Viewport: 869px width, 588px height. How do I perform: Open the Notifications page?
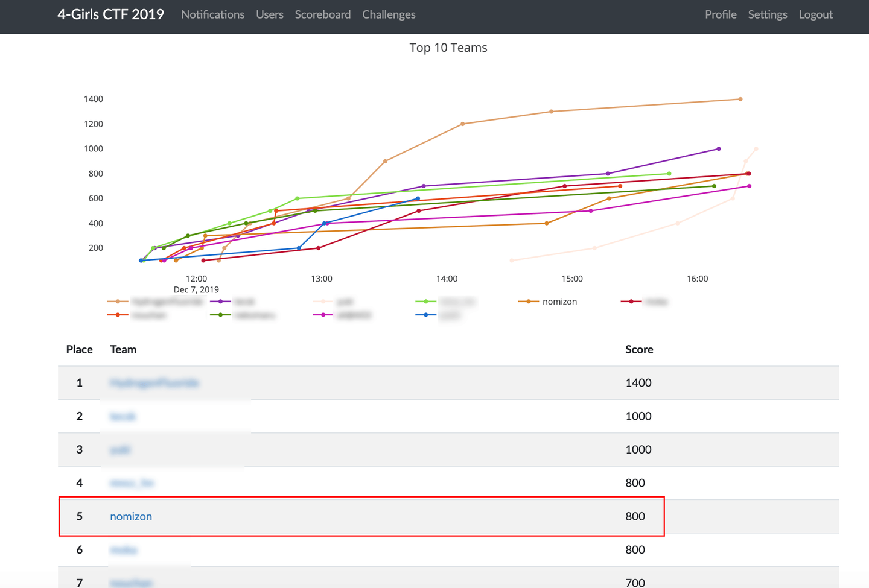(212, 14)
